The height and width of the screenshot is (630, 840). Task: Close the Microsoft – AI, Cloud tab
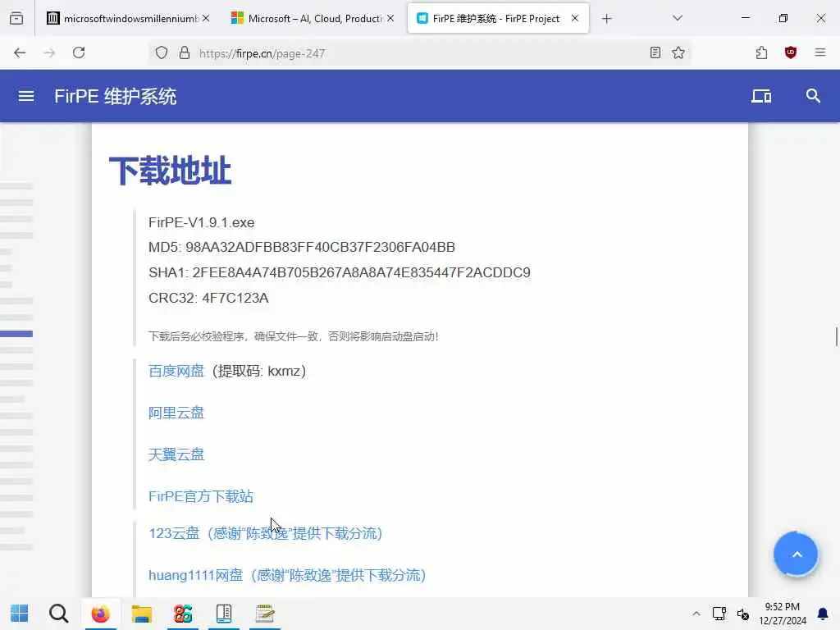click(x=390, y=18)
